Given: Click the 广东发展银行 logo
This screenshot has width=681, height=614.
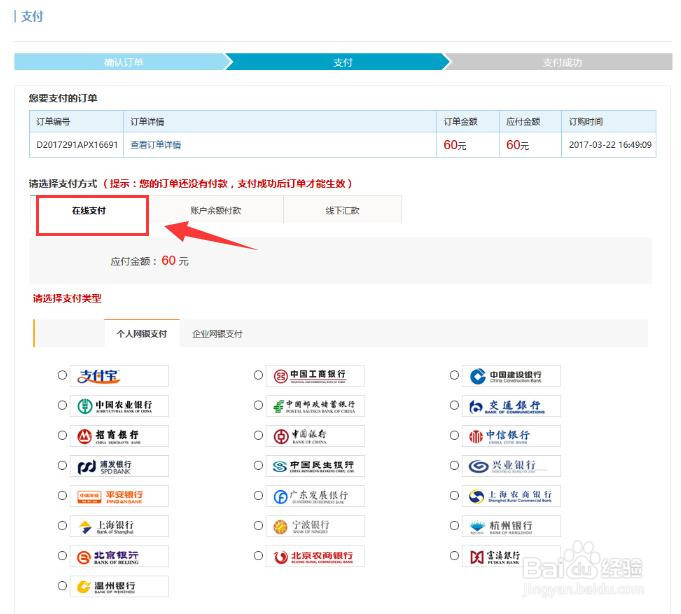Looking at the screenshot, I should point(315,496).
